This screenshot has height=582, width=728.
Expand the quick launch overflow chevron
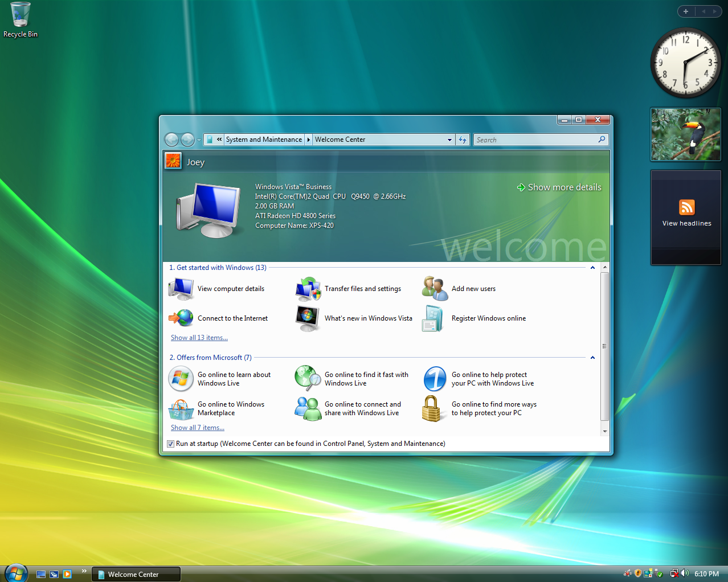tap(84, 571)
